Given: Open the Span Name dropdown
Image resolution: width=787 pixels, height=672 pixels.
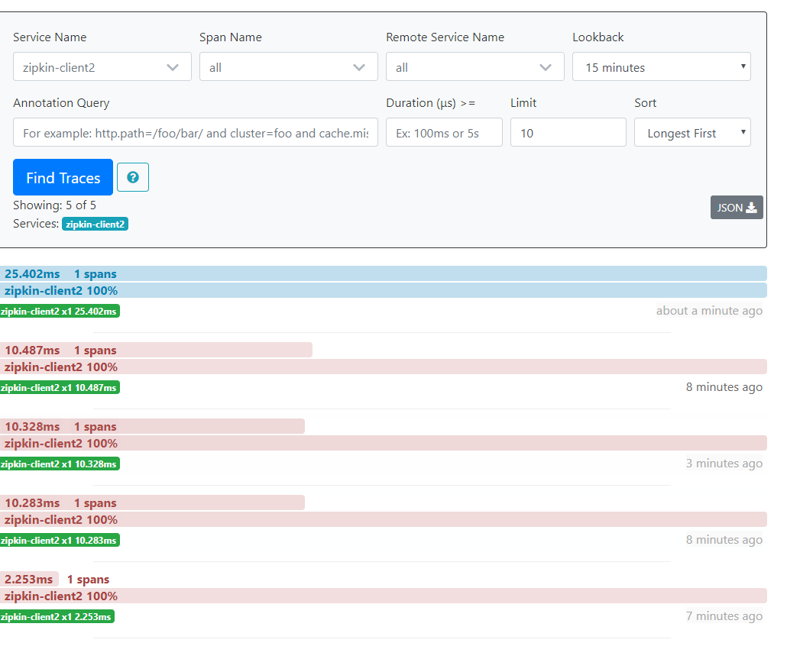Looking at the screenshot, I should [289, 66].
